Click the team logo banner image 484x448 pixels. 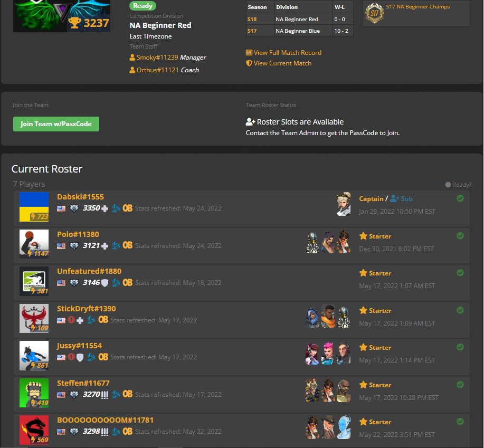click(62, 15)
